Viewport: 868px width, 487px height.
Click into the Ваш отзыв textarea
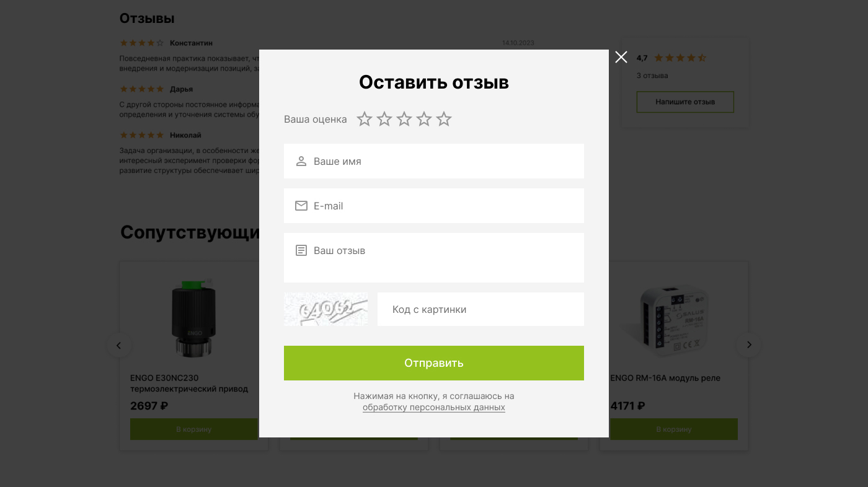click(434, 258)
